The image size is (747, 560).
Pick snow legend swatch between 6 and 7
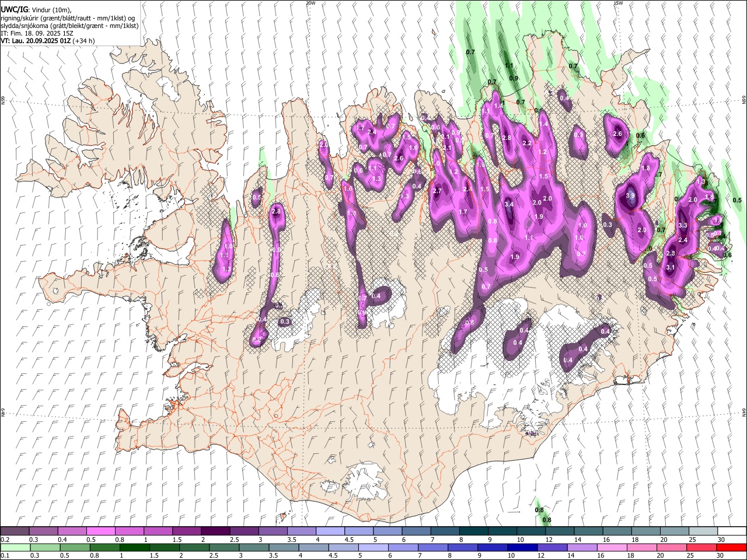[417, 531]
